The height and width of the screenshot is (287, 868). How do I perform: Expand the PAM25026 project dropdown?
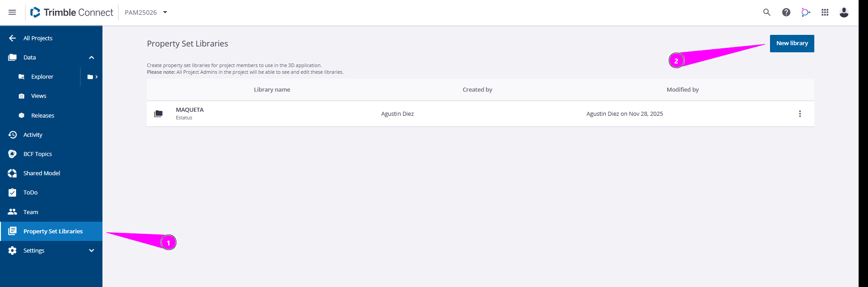pyautogui.click(x=165, y=13)
